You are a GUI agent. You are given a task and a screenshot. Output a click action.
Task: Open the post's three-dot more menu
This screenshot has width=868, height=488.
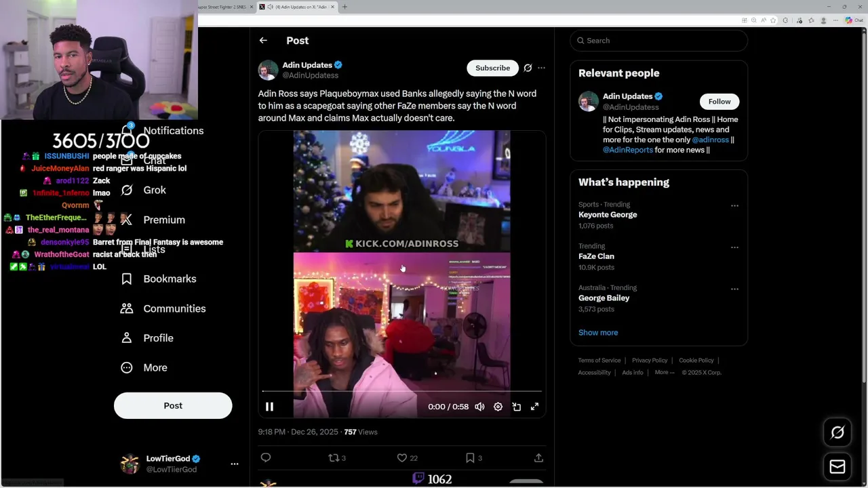coord(541,68)
